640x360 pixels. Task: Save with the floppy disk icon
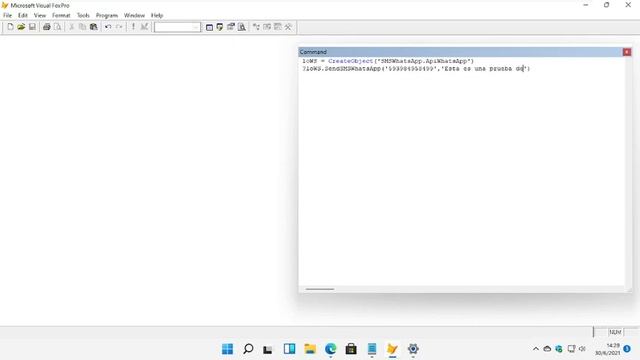[32, 27]
